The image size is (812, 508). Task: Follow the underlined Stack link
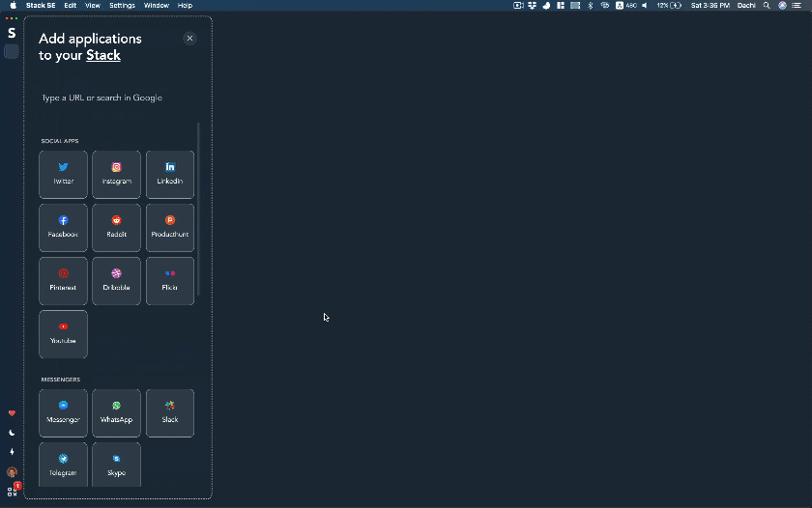pyautogui.click(x=103, y=55)
